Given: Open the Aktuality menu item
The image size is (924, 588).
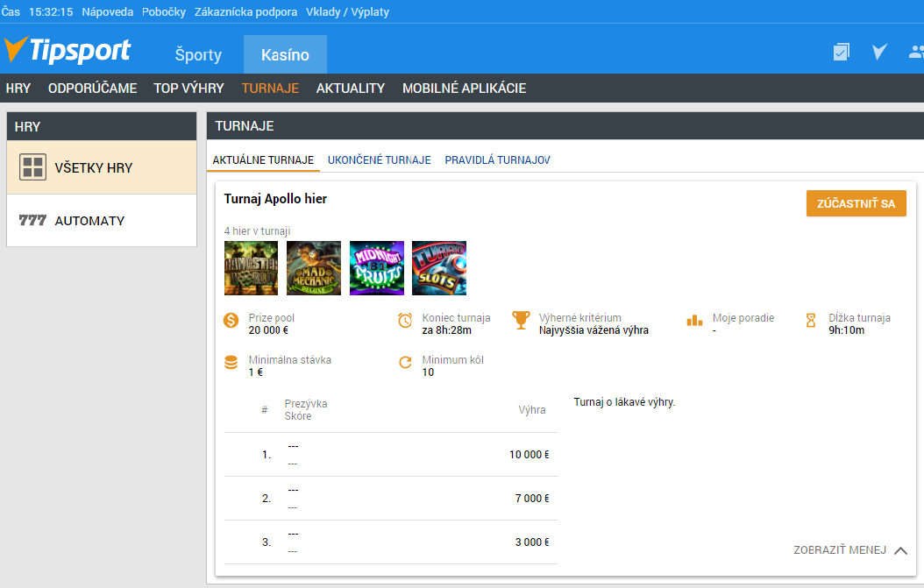Looking at the screenshot, I should [x=351, y=89].
